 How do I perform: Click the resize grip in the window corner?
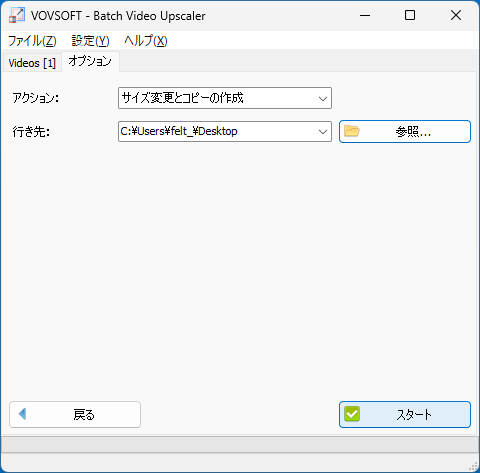pos(473,466)
